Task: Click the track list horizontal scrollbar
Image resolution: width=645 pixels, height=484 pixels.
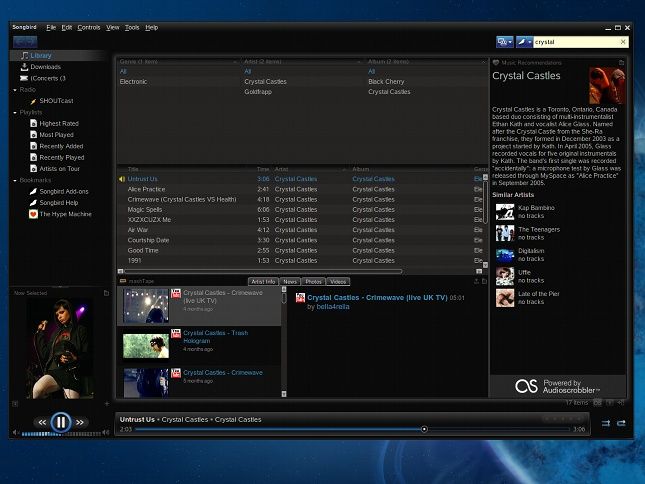Action: (x=263, y=271)
